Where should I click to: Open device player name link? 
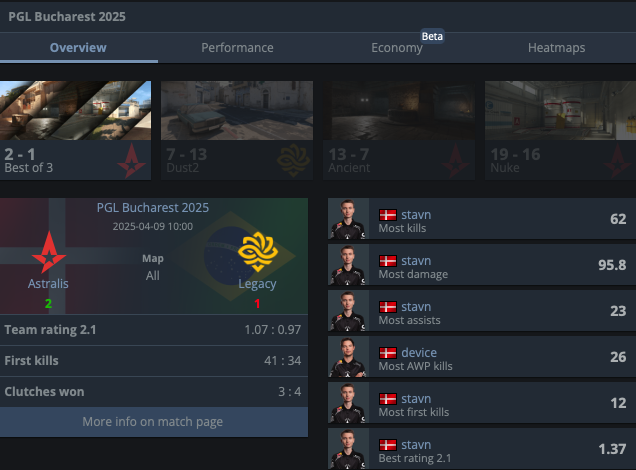419,353
